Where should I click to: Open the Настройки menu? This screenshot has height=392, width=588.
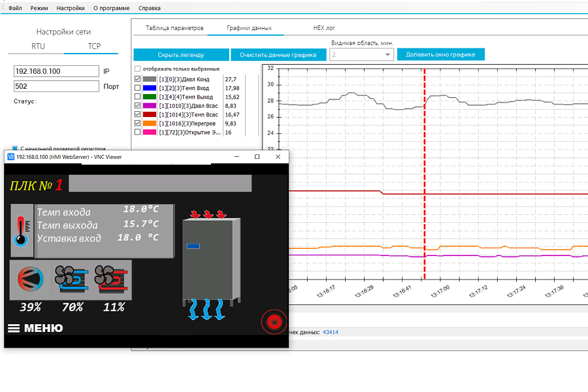coord(71,8)
